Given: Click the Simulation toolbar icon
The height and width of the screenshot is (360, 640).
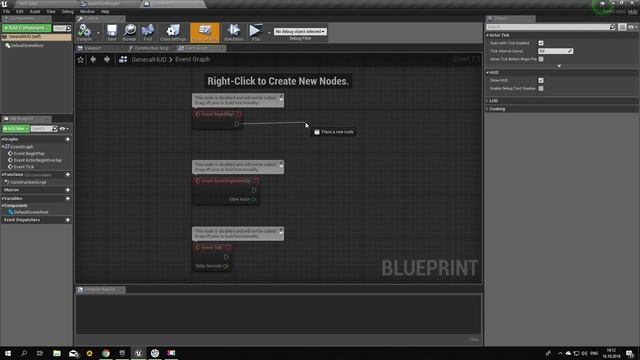Looking at the screenshot, I should coord(234,32).
